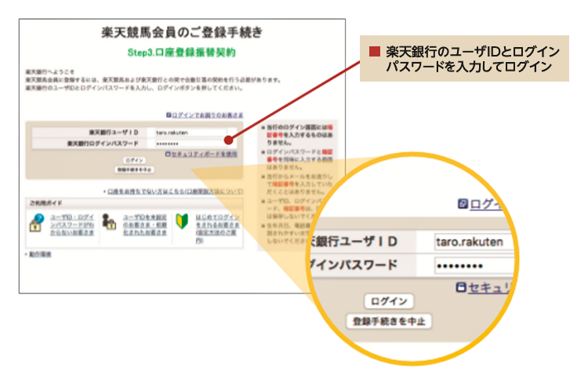The height and width of the screenshot is (383, 588).
Task: Focus the password field in the magnified circle
Action: pos(474,266)
